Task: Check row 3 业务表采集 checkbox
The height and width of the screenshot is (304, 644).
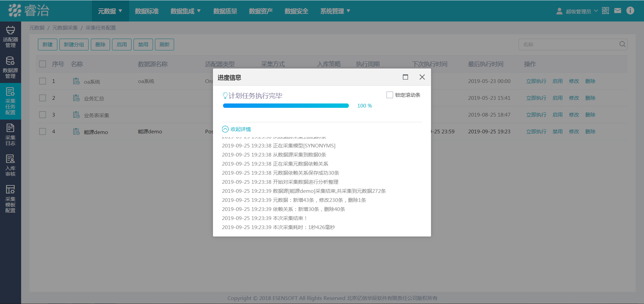Action: (x=43, y=115)
